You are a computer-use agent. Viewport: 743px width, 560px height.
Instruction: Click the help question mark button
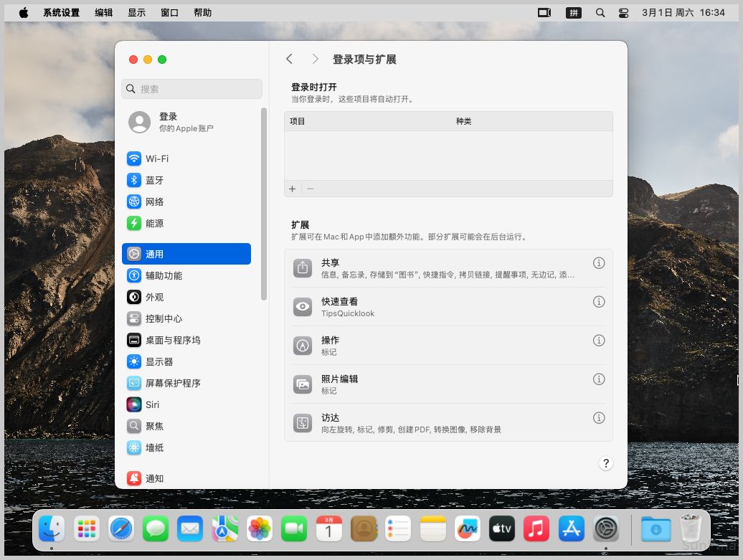click(605, 463)
